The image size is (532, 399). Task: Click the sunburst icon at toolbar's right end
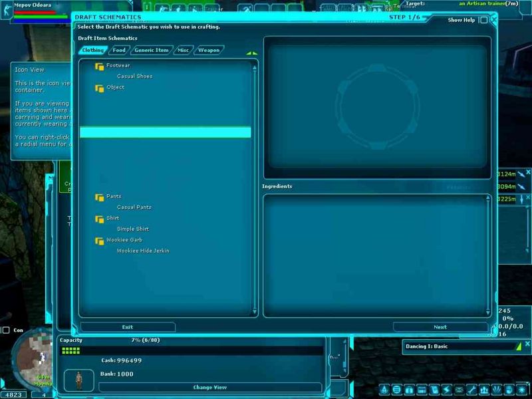521,390
